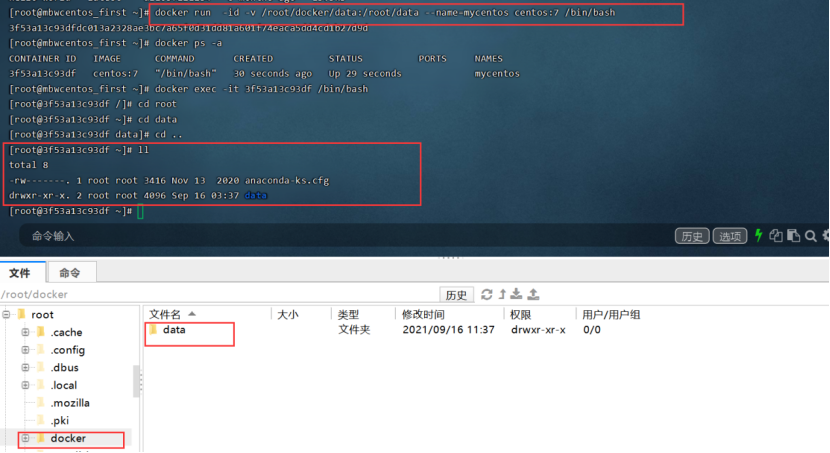Click the /root/docker path field
The height and width of the screenshot is (453, 830).
coord(219,294)
